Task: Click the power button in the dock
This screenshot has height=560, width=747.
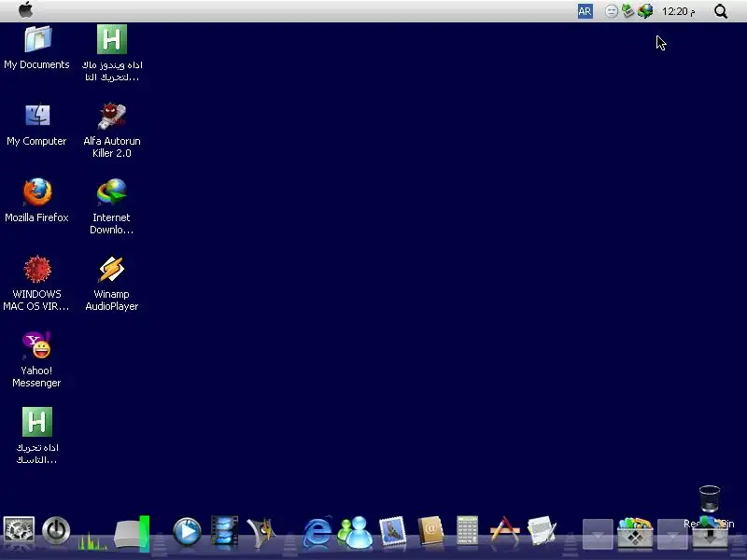Action: coord(56,530)
